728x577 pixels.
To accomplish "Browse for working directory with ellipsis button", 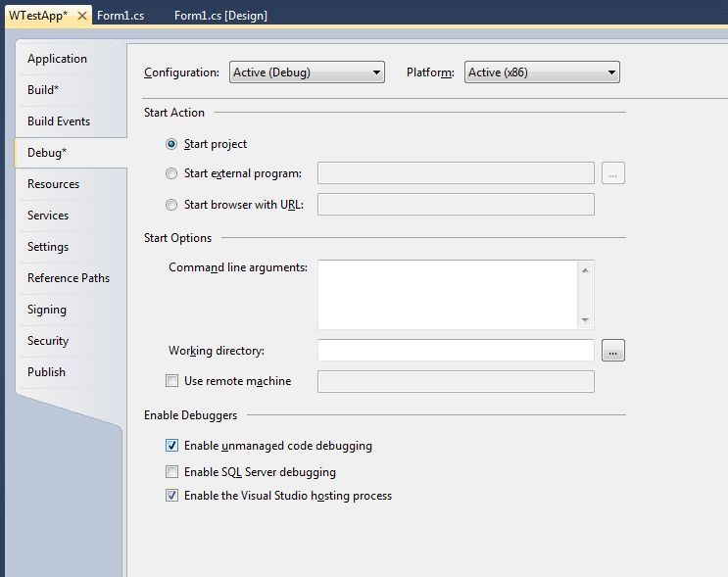I will click(612, 350).
